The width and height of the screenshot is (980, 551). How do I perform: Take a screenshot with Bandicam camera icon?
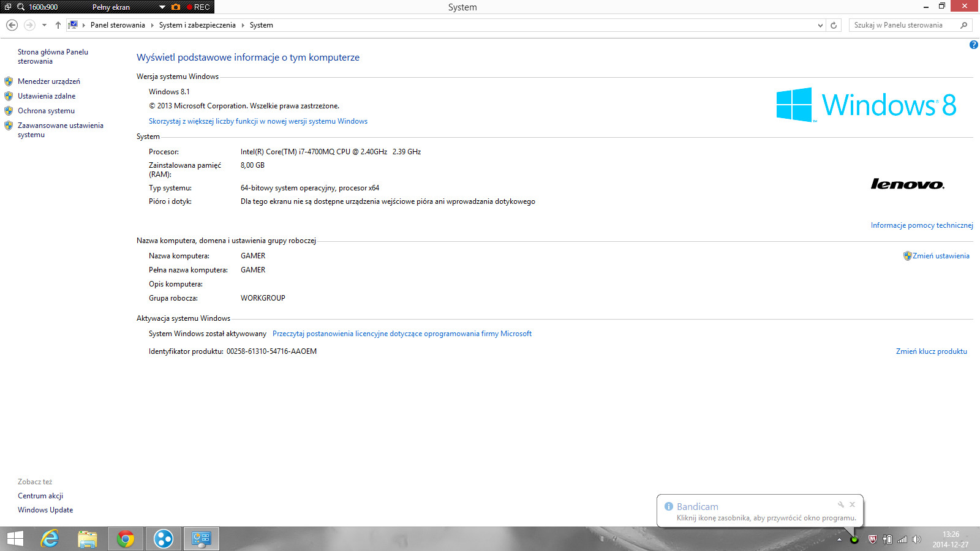point(176,7)
